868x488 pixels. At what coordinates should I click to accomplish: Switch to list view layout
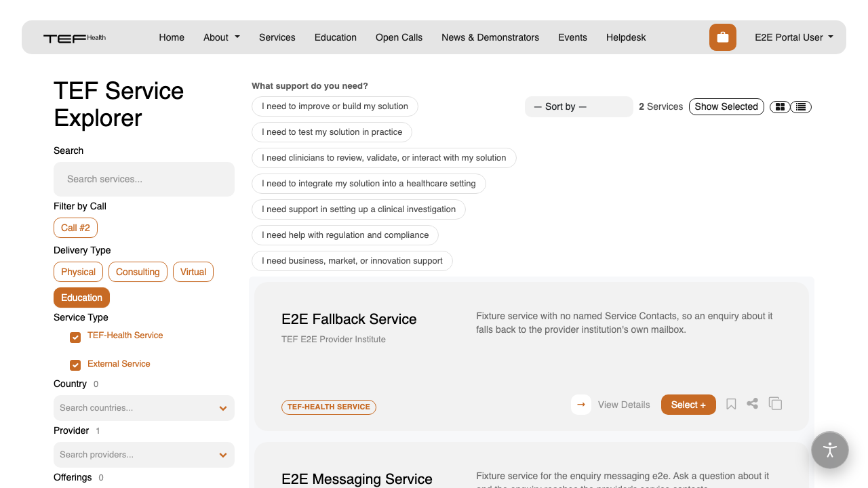[802, 106]
